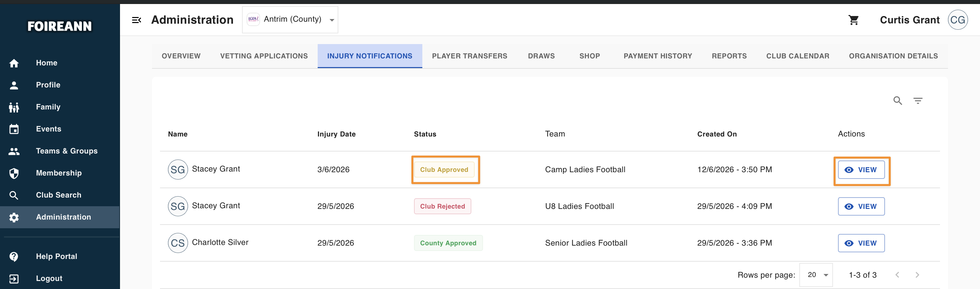
Task: Go to next page of results
Action: 917,275
